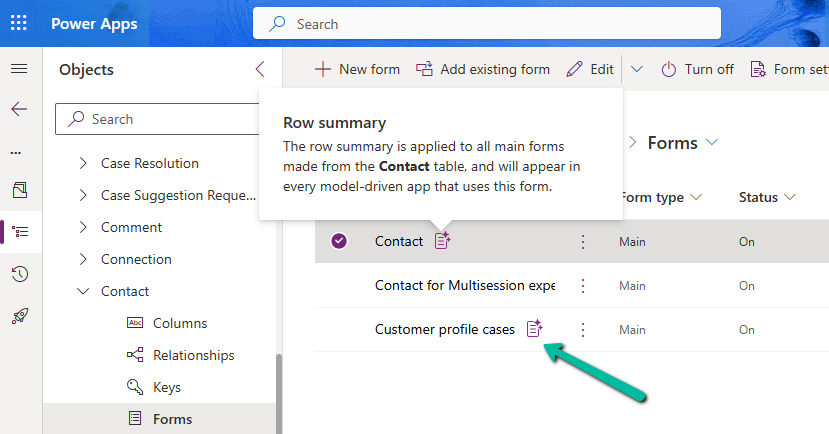Open the Status column sort dropdown
Screen dimensions: 829x434
pyautogui.click(x=790, y=197)
